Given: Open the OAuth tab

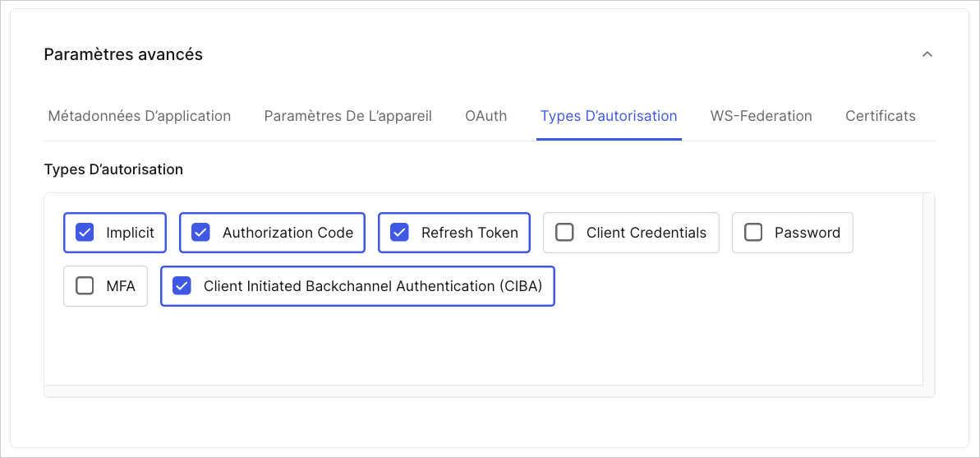Looking at the screenshot, I should [486, 116].
